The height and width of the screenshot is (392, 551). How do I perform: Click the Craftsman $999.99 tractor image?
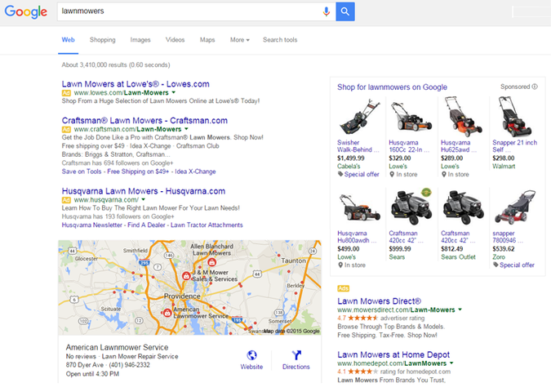click(411, 207)
